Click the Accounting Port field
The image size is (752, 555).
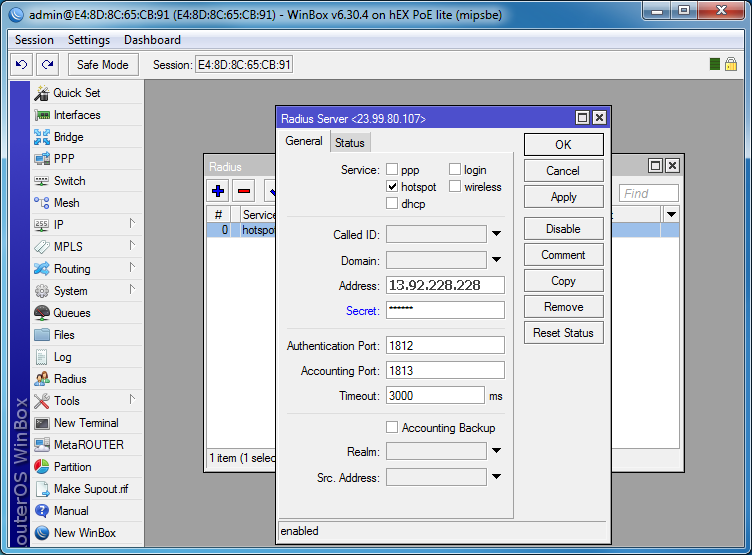point(445,370)
